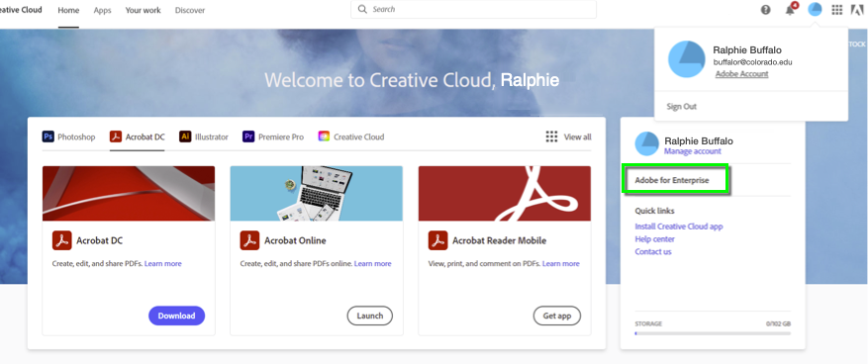Get the Acrobat Reader Mobile app
The height and width of the screenshot is (364, 868).
[557, 316]
